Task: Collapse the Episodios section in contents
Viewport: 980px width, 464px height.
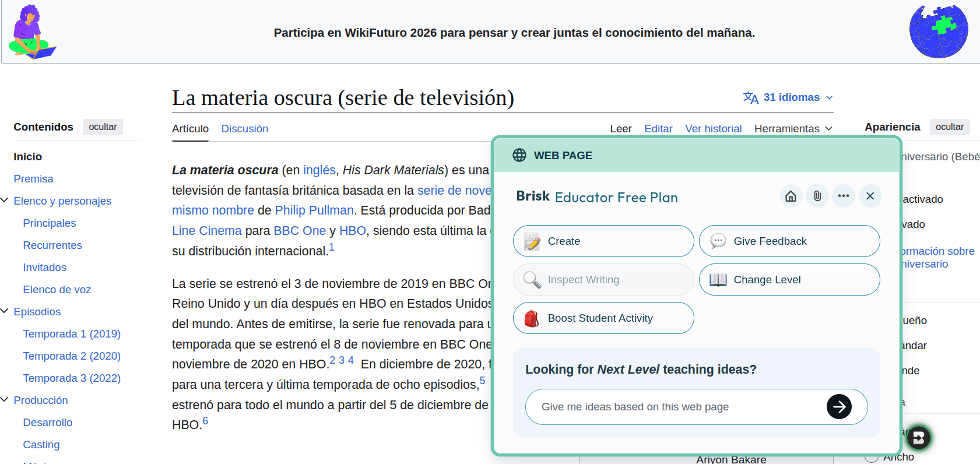Action: point(5,311)
